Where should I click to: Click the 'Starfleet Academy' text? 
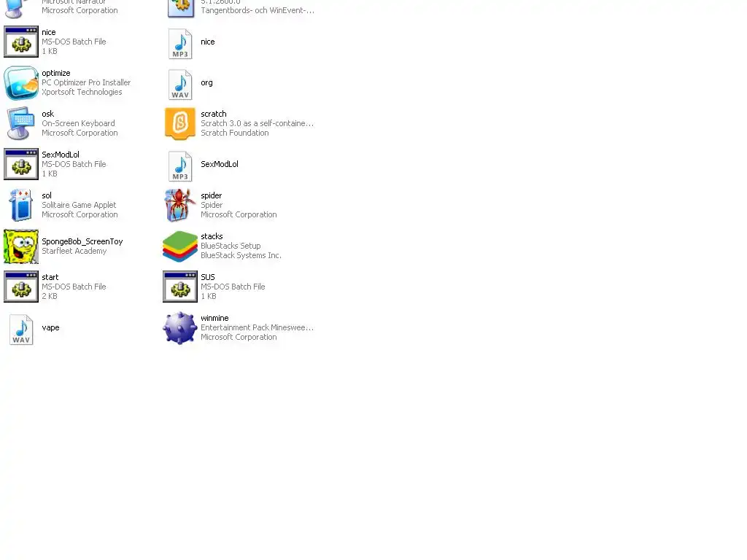[x=74, y=251]
